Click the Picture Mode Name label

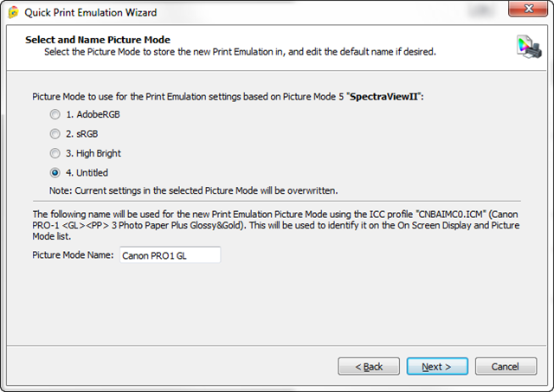coord(73,255)
